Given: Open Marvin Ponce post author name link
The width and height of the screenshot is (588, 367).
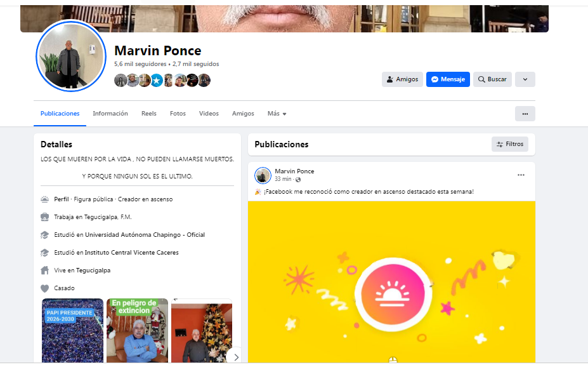Looking at the screenshot, I should pyautogui.click(x=294, y=171).
